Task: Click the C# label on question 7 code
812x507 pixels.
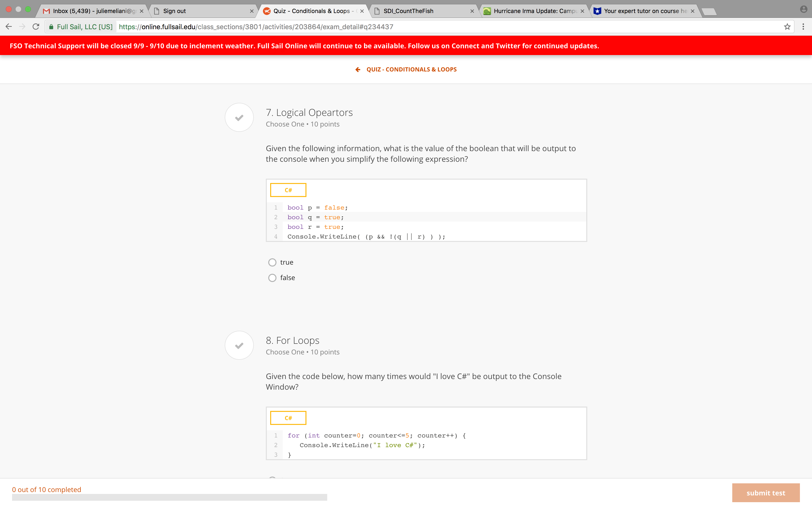Action: [x=288, y=190]
